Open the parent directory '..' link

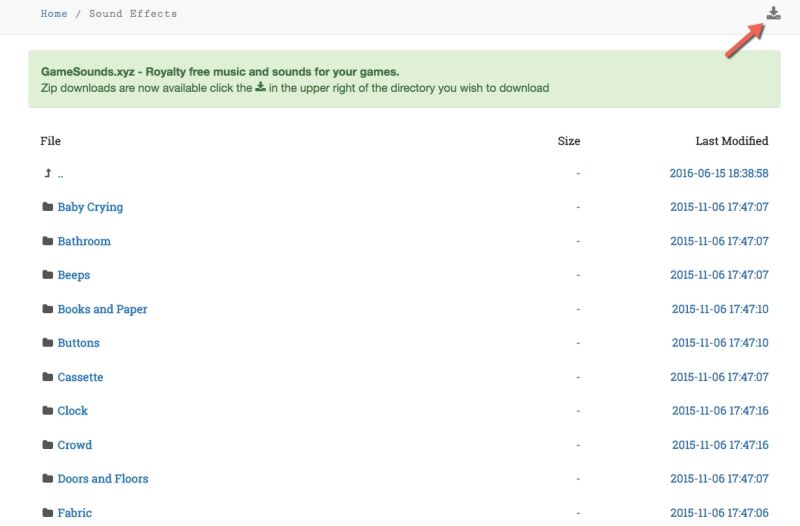60,175
